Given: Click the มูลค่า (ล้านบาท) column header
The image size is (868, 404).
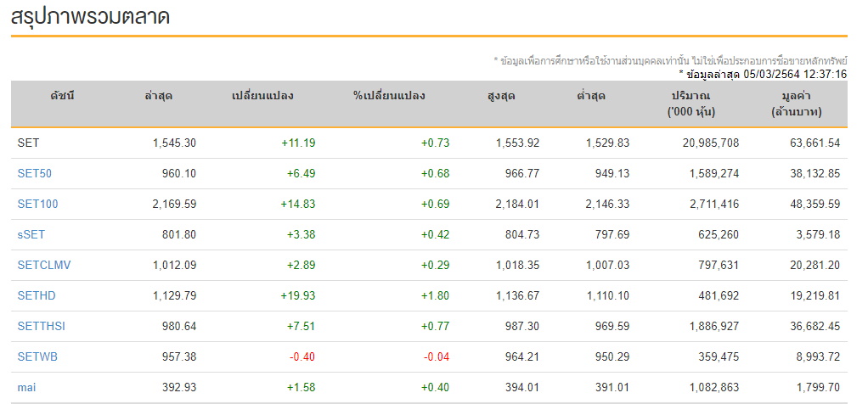Looking at the screenshot, I should click(x=796, y=104).
